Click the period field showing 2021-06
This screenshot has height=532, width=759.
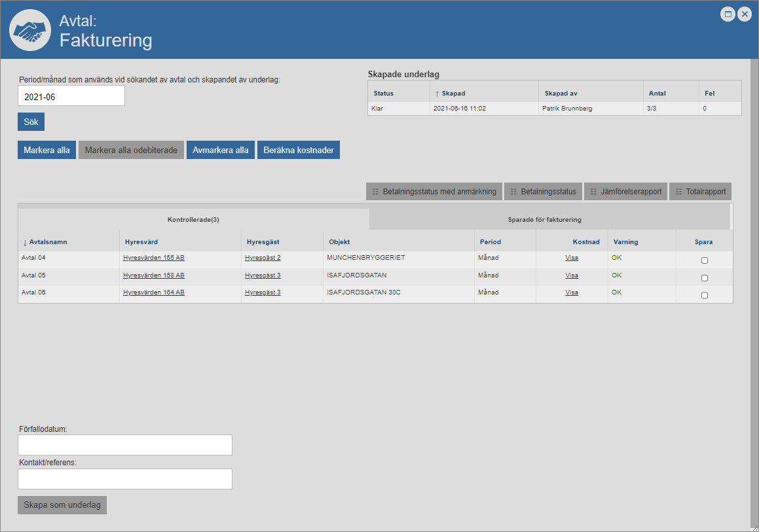coord(71,96)
